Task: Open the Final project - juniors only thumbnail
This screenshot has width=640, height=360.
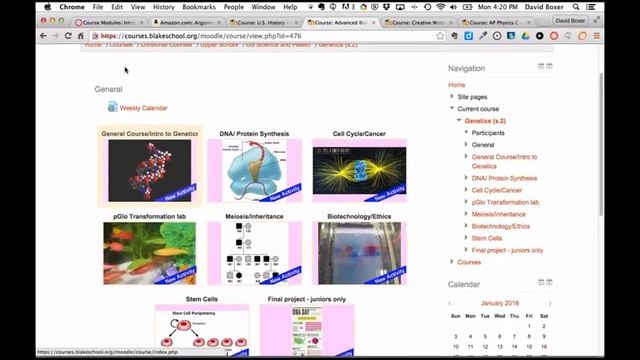Action: coord(307,330)
